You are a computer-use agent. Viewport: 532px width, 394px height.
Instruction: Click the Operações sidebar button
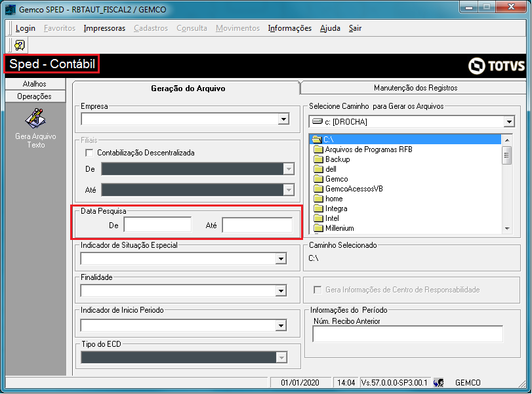(x=35, y=96)
